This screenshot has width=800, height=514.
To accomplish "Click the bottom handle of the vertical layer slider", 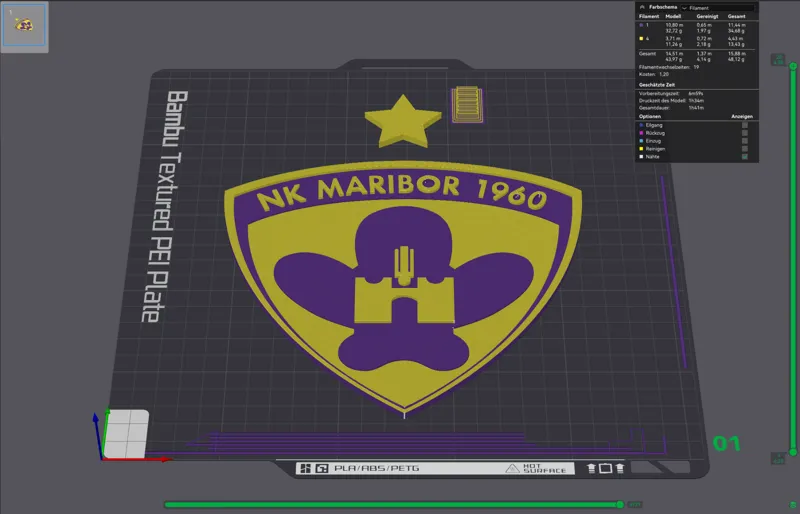I will [793, 452].
